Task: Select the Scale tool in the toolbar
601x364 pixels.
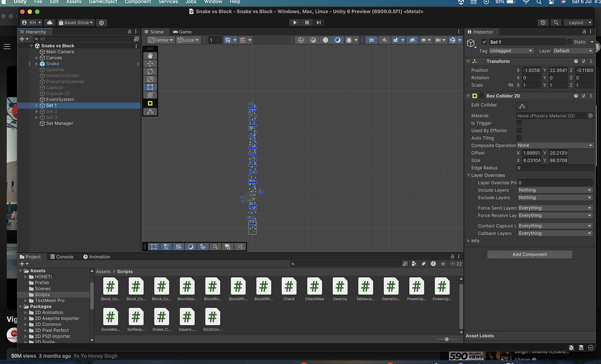Action: tap(150, 79)
